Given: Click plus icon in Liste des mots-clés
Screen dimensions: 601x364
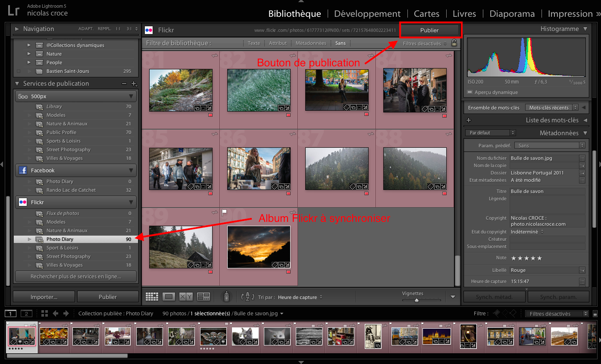Looking at the screenshot, I should pos(469,120).
